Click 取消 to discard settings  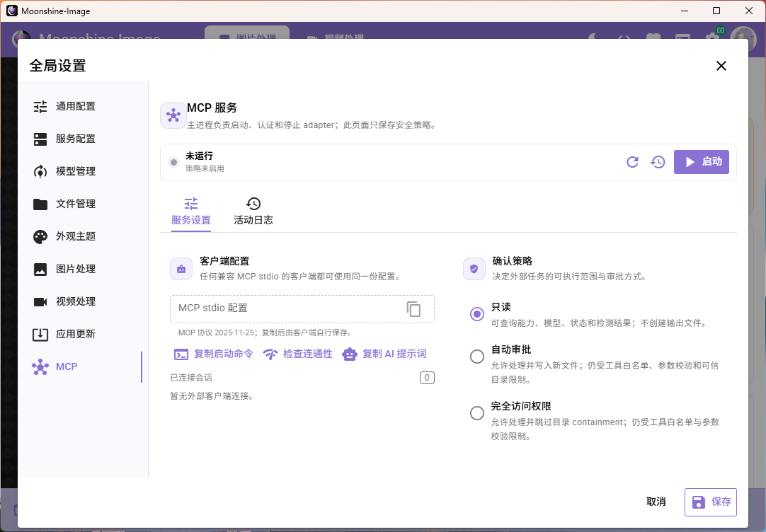pos(656,502)
